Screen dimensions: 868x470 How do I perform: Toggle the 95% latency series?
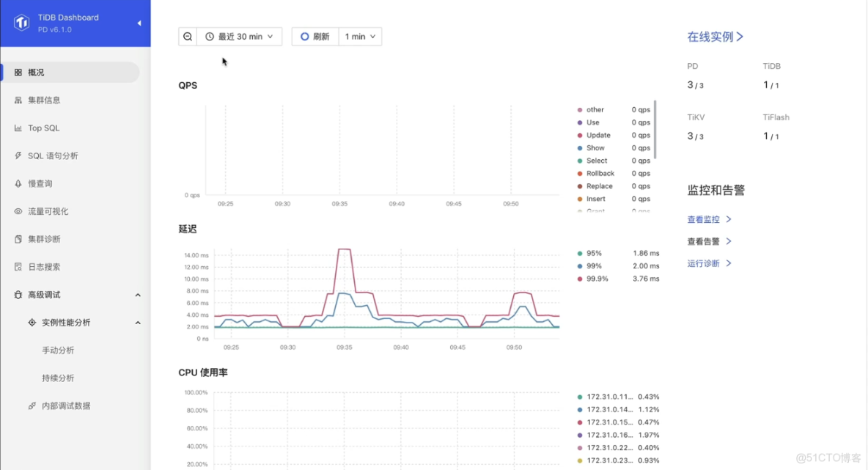click(x=591, y=253)
